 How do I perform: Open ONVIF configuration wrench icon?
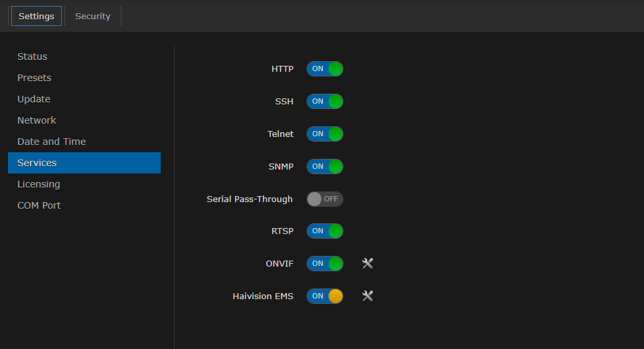coord(368,263)
